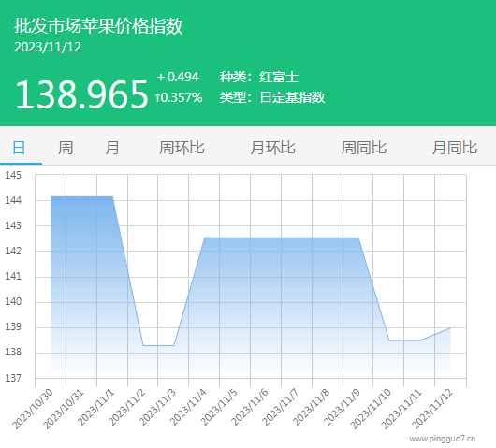The image size is (496, 448).
Task: Click the 红富士 variety label
Action: point(279,77)
